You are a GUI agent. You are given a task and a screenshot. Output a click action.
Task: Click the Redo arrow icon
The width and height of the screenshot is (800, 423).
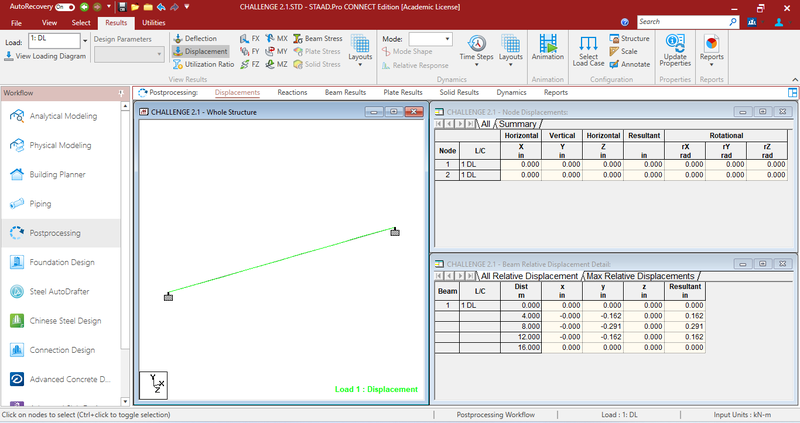pos(174,7)
